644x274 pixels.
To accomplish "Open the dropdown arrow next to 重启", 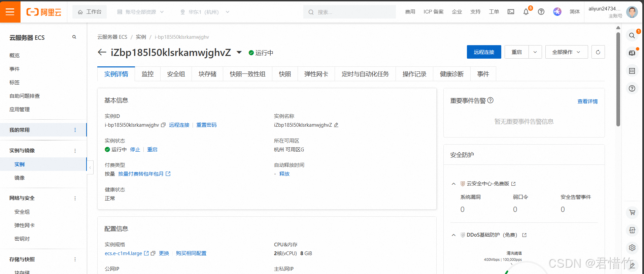I will [x=535, y=52].
